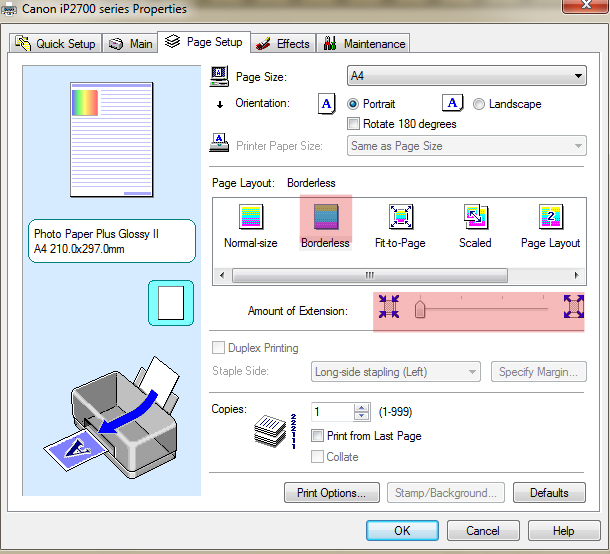The width and height of the screenshot is (610, 554).
Task: Open the Maintenance tab
Action: 363,43
